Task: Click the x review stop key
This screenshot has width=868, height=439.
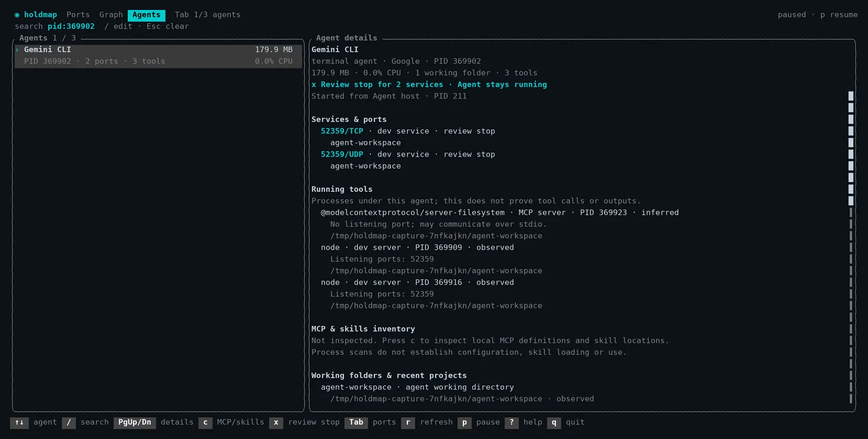Action: coord(276,422)
